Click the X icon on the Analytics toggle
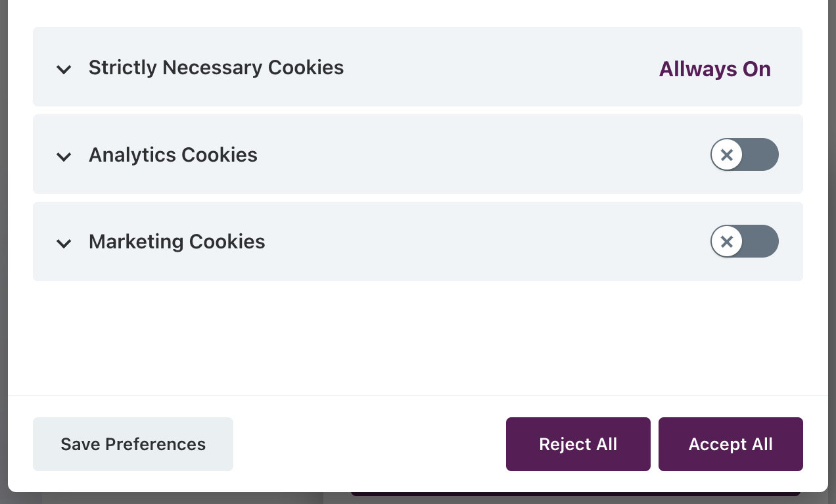 pos(727,154)
